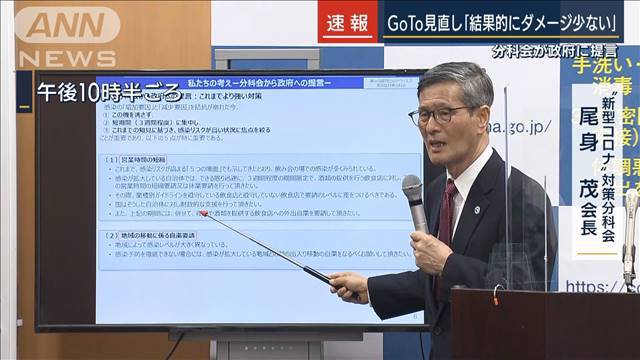This screenshot has width=640, height=360.
Task: Click the go.jp URL text on backdrop
Action: 518,127
